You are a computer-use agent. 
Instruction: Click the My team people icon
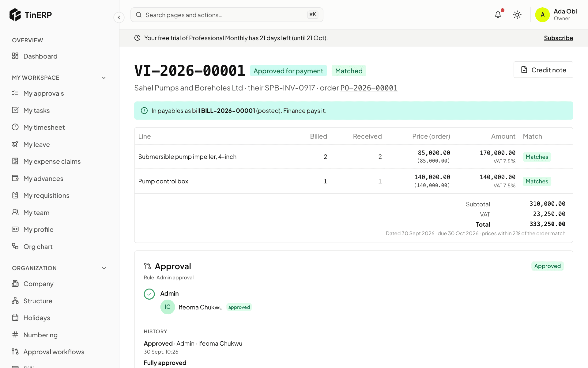tap(15, 212)
